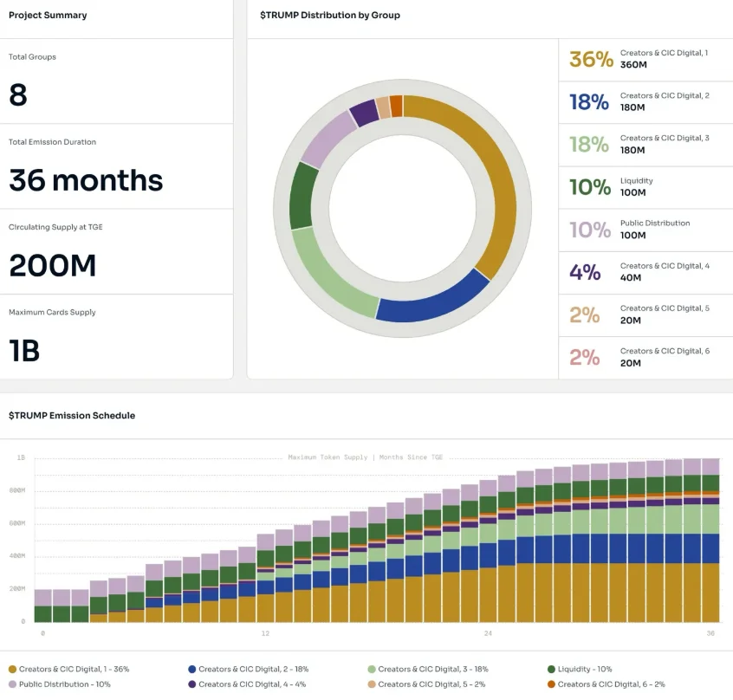Viewport: 733px width, 700px height.
Task: Click the "36 months" duration value
Action: click(x=86, y=180)
